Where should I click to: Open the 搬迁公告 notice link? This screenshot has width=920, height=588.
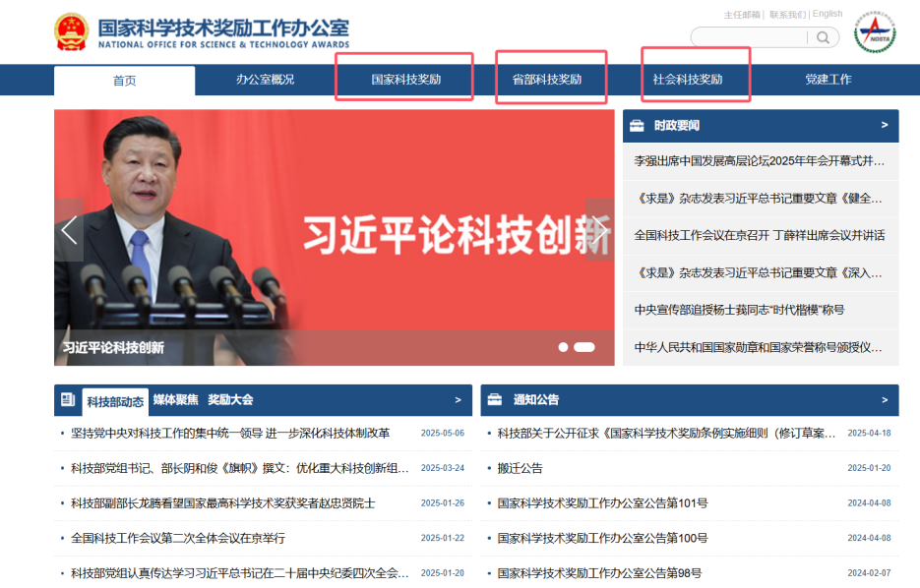coord(520,468)
